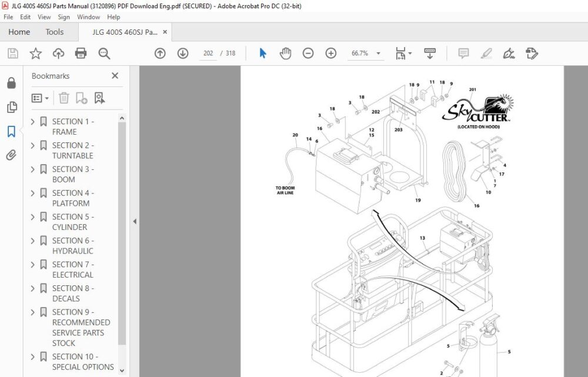Screen dimensions: 588x377
Task: Open security lock panel in sidebar
Action: click(11, 83)
